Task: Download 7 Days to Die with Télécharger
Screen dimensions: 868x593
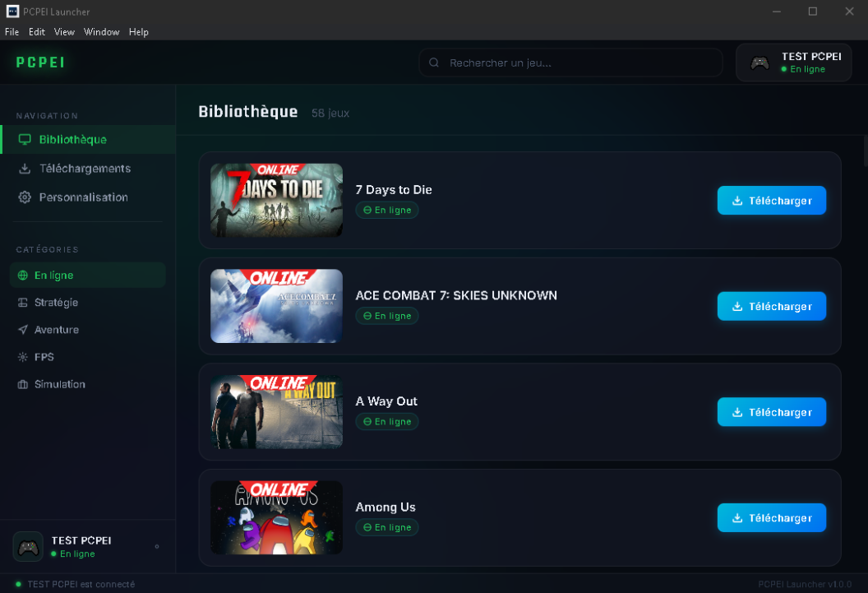Action: pos(772,201)
